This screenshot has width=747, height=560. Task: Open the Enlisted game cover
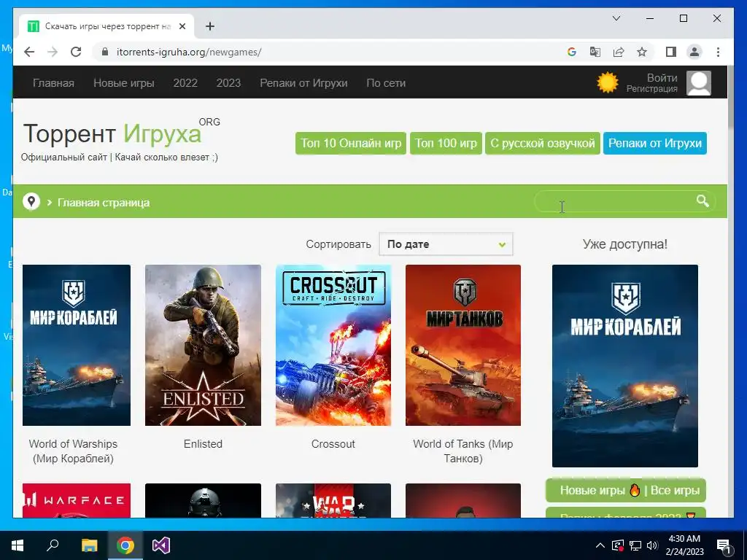click(x=203, y=345)
